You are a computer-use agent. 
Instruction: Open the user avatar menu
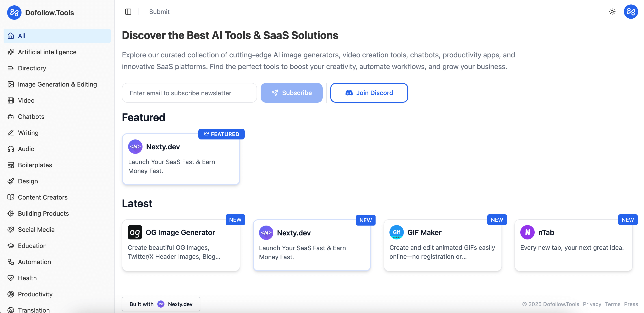(631, 12)
